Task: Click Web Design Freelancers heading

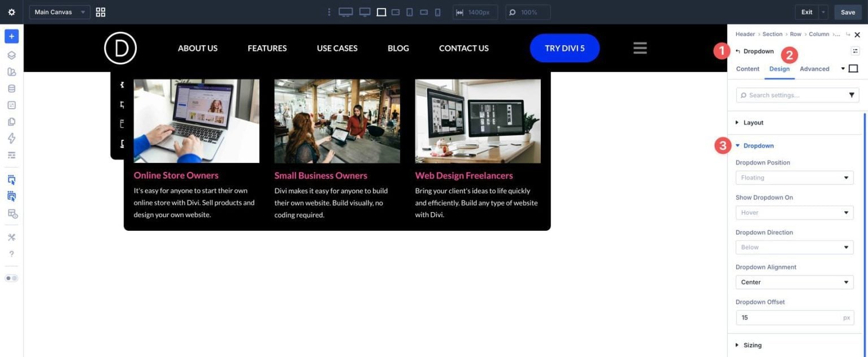Action: [464, 175]
